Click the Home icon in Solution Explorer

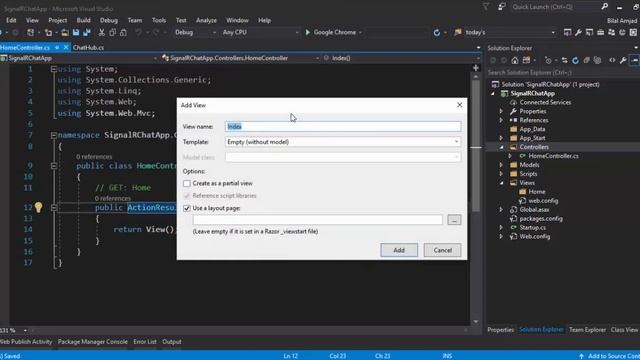point(515,60)
